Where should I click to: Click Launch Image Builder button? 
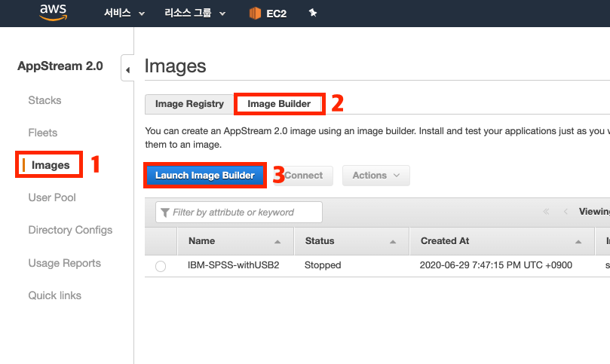tap(205, 176)
